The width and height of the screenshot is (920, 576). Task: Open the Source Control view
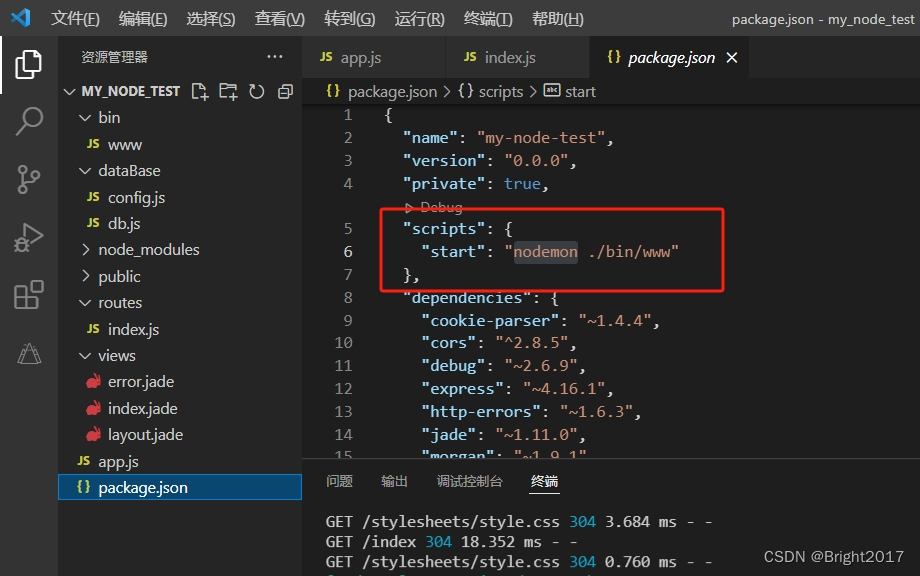pos(28,179)
